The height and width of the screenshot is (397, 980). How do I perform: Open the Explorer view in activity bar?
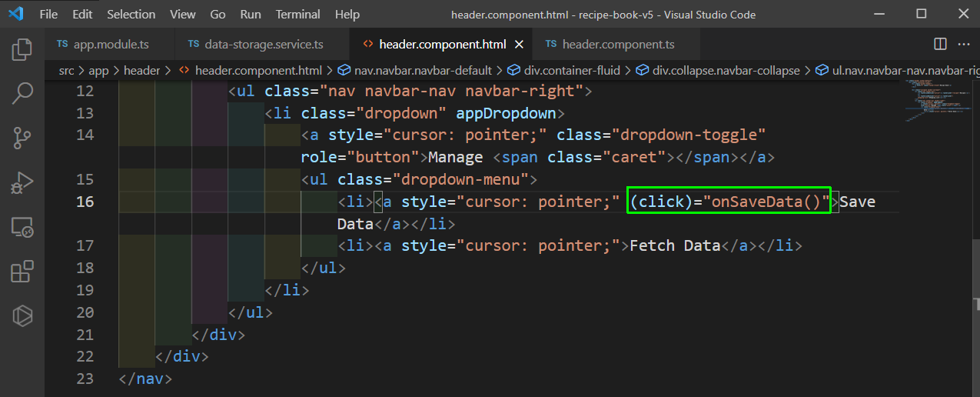[x=22, y=50]
